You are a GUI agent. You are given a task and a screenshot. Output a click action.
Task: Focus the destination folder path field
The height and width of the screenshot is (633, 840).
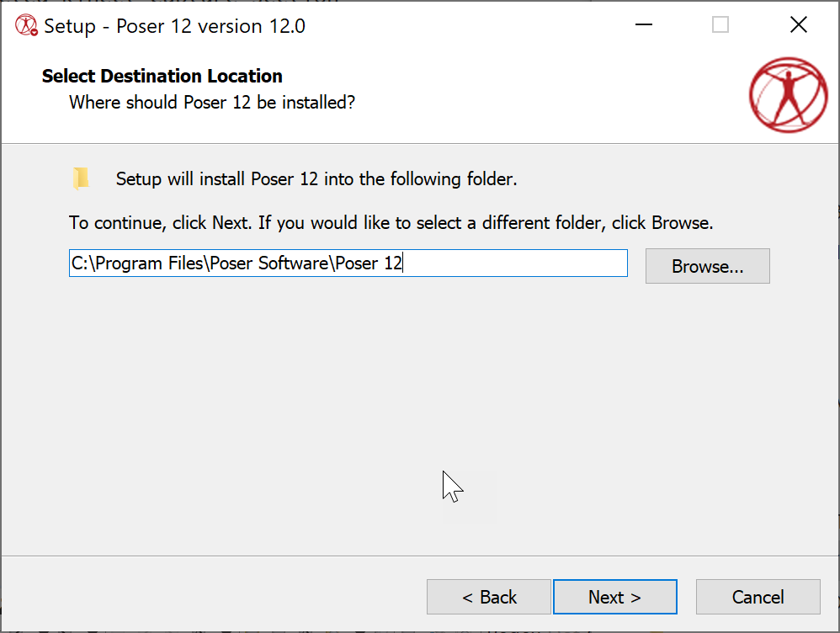(348, 263)
